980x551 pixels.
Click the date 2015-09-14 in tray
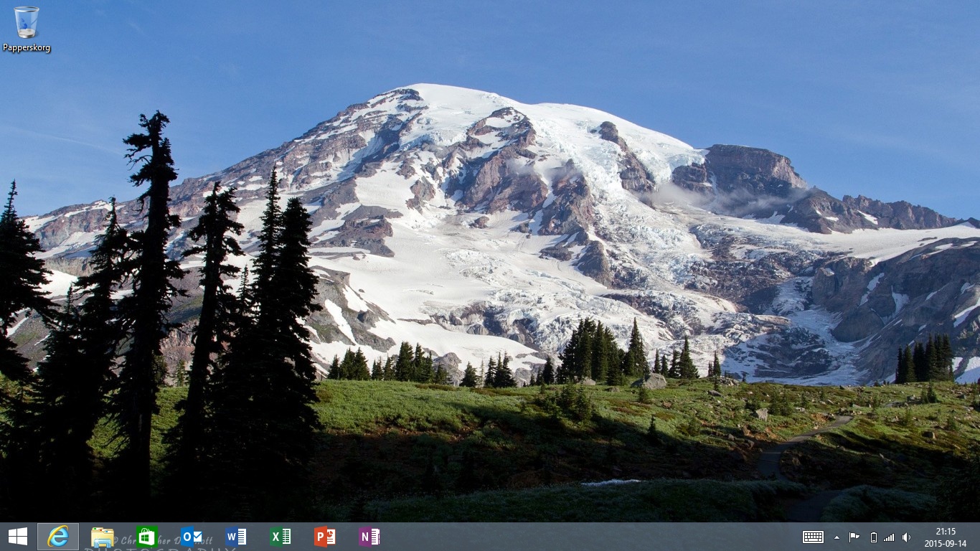(x=946, y=543)
